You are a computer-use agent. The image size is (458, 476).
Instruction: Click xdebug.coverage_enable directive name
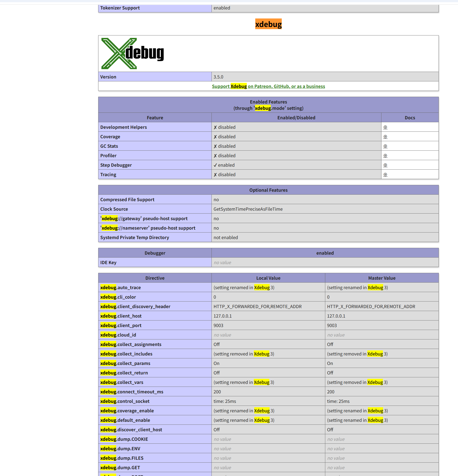click(127, 411)
